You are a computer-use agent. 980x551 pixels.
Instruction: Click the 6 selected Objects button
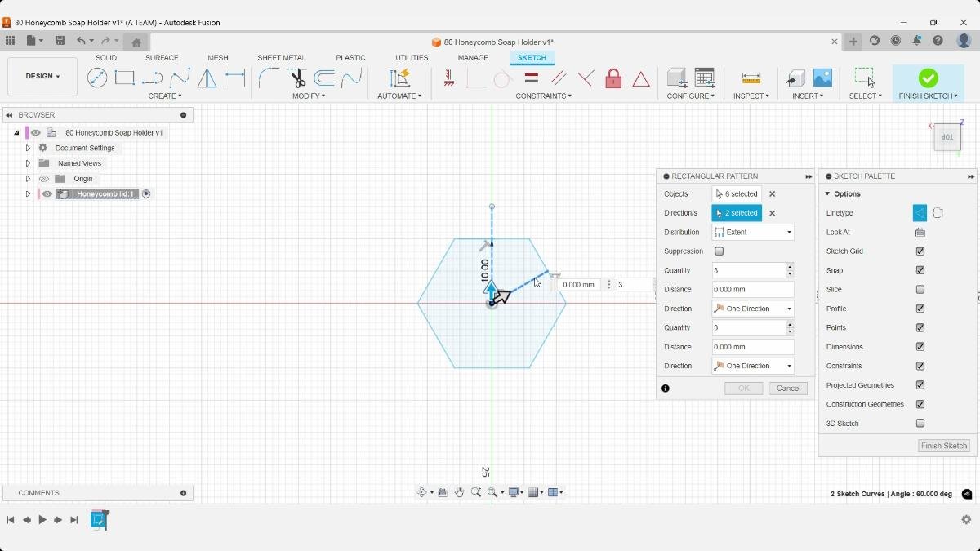click(737, 194)
